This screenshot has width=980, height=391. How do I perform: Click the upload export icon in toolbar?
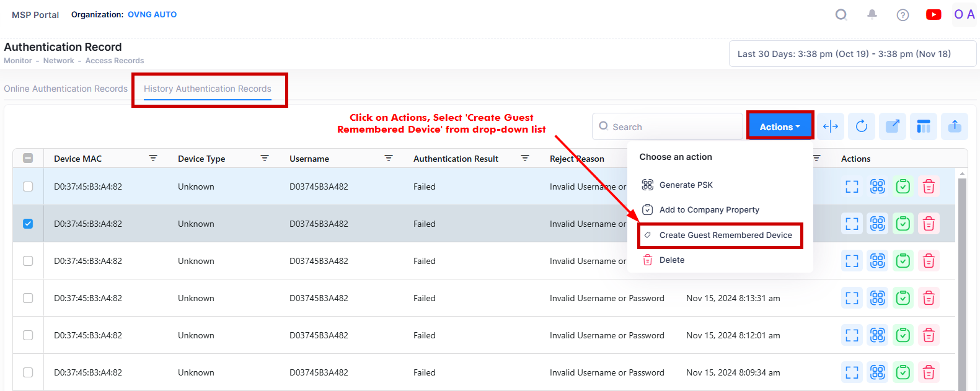click(x=955, y=126)
